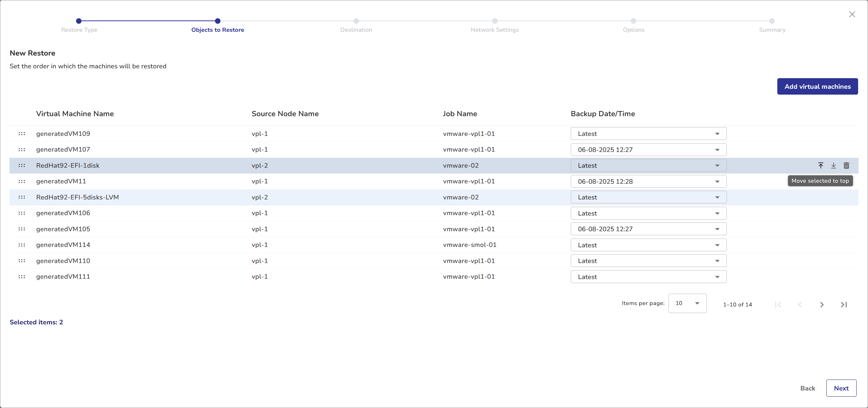The image size is (868, 408).
Task: Grab drag handle of generatedVM109
Action: click(22, 134)
